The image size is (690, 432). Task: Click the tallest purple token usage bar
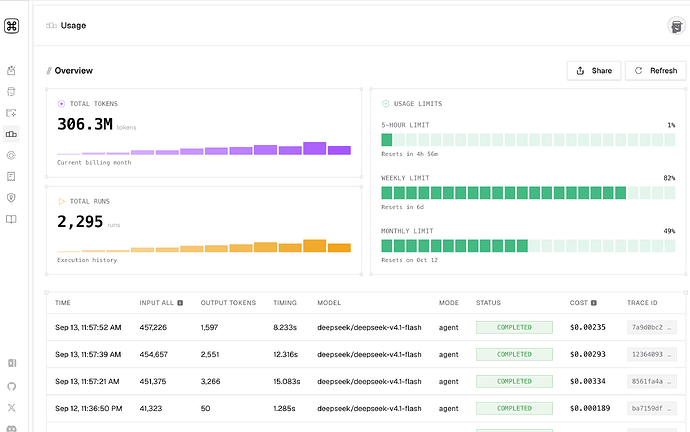tap(314, 148)
